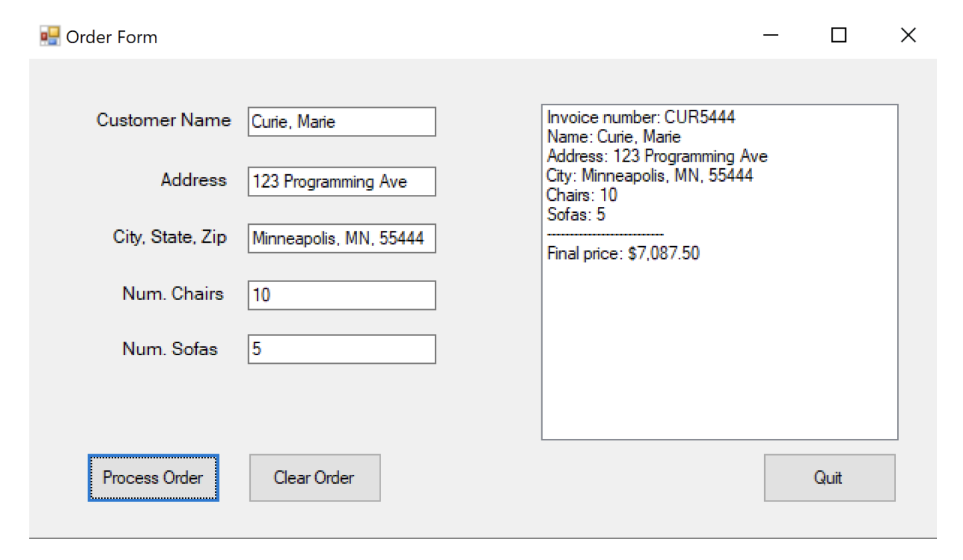Click the Chairs: 10 output line
This screenshot has height=560, width=963.
[582, 195]
